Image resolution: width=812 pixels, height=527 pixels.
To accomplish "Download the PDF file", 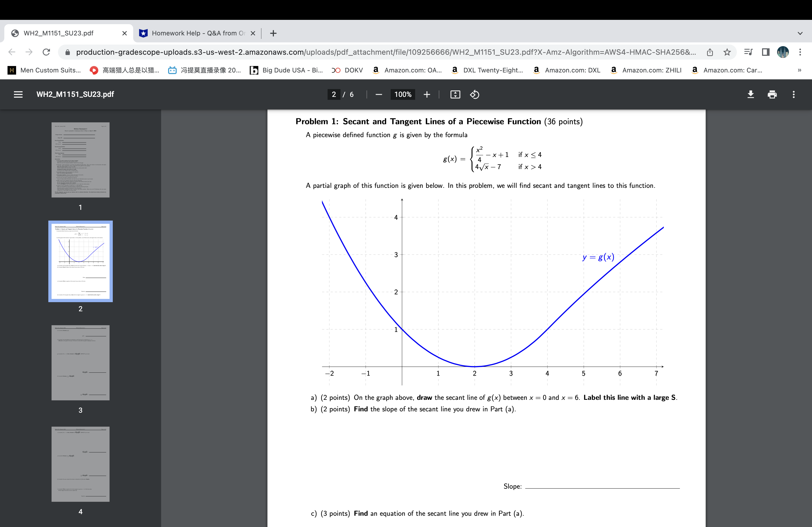I will (x=751, y=94).
